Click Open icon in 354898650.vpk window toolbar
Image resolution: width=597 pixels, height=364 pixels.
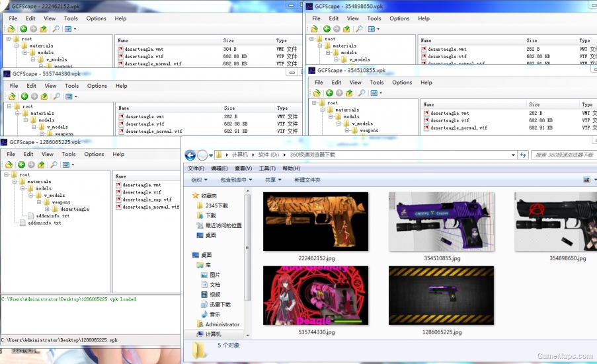[314, 29]
